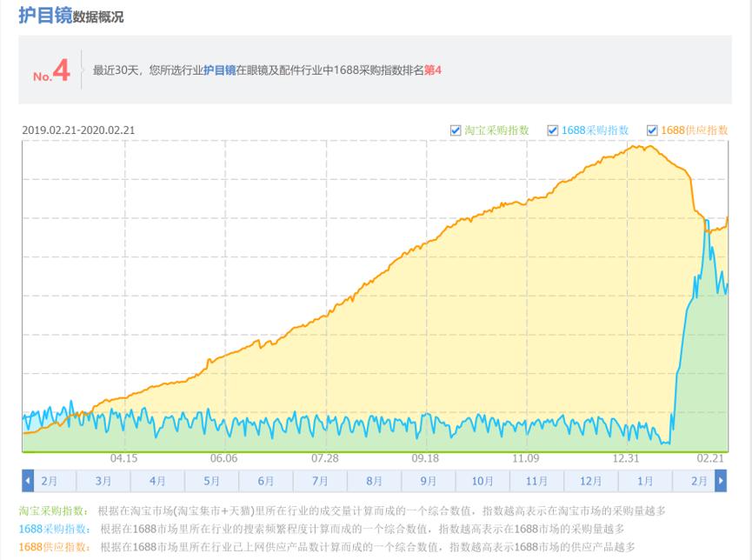The height and width of the screenshot is (560, 752).
Task: Click 12月 in the timeline strip
Action: pos(590,481)
